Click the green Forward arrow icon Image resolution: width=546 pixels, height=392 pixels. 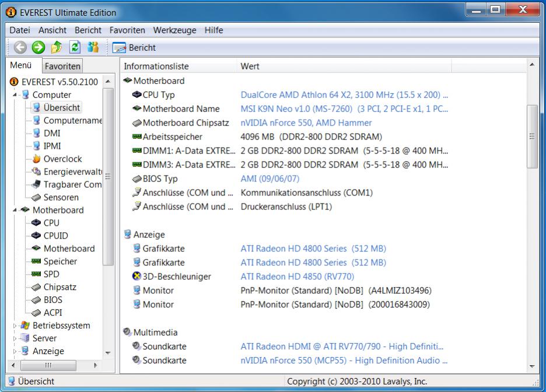pyautogui.click(x=38, y=47)
